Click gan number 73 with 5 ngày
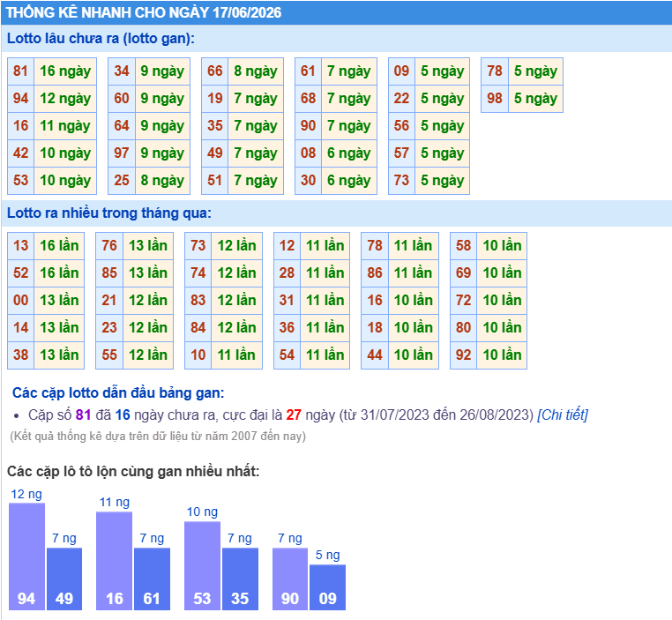This screenshot has height=620, width=672. coord(401,181)
